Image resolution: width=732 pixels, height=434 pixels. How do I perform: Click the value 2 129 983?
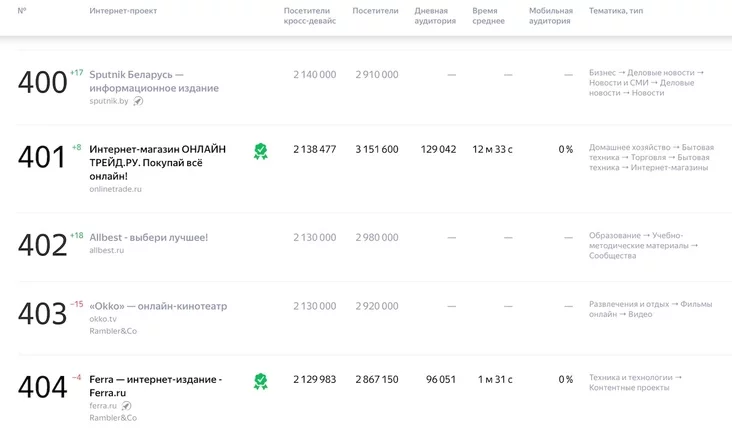point(315,379)
